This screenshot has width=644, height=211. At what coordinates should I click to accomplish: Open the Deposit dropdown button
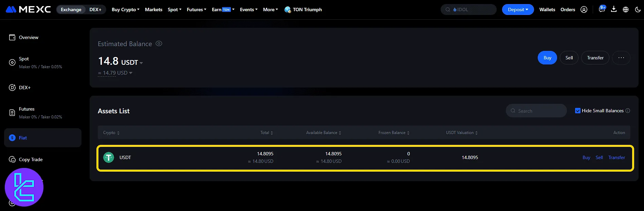[x=518, y=9]
